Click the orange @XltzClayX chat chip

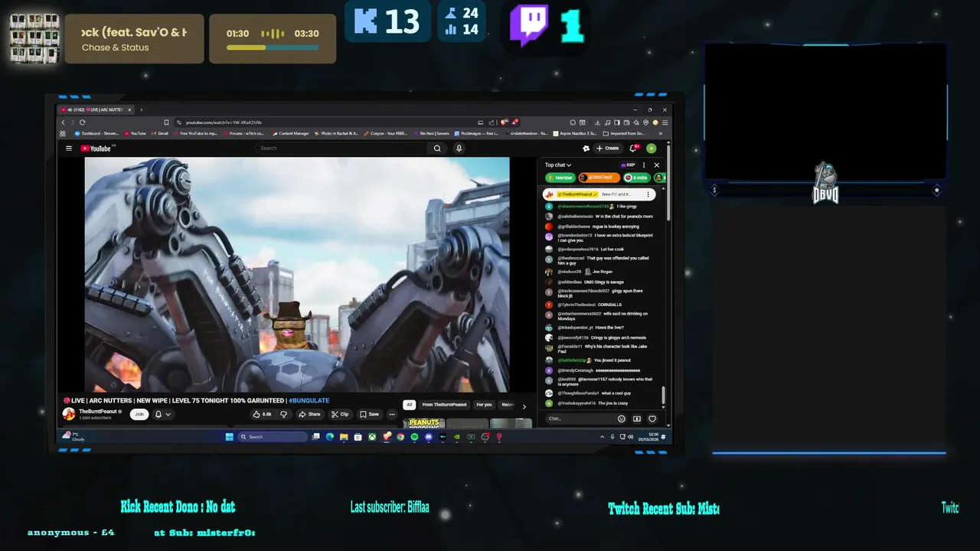click(599, 178)
